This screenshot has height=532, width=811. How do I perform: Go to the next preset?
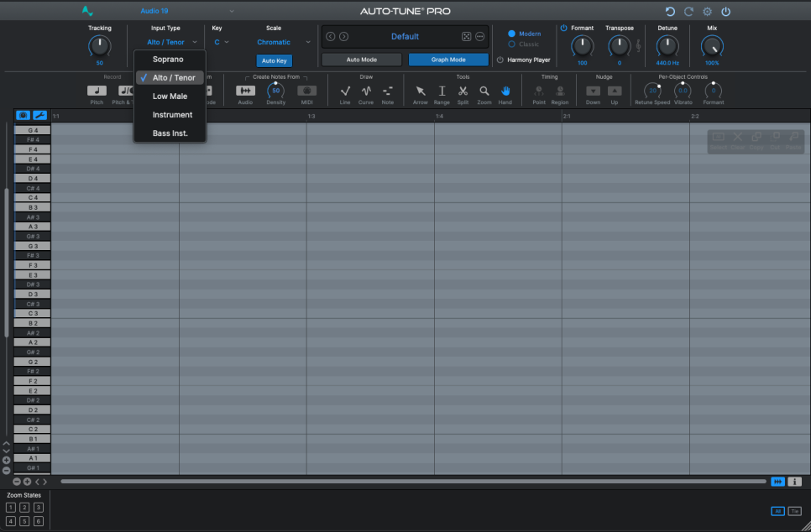[343, 37]
